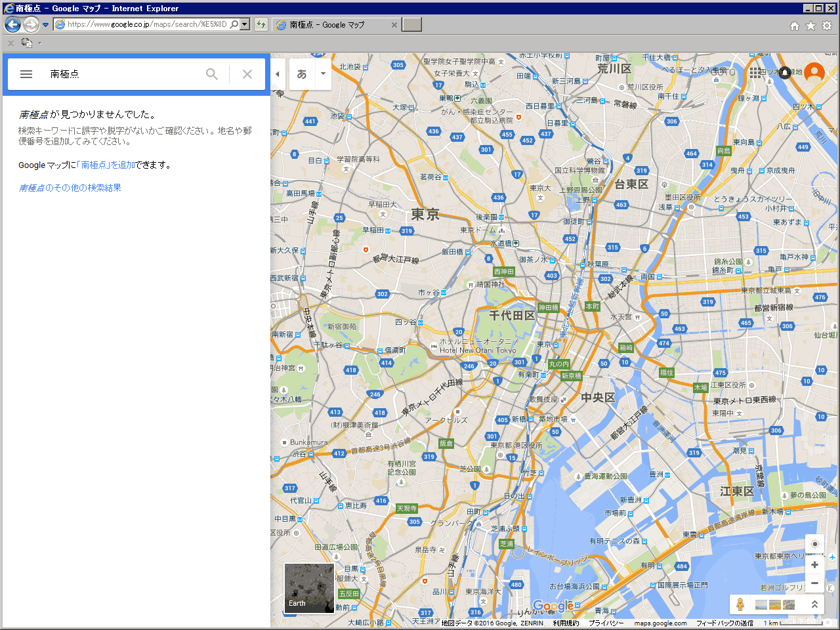The height and width of the screenshot is (630, 840).
Task: Click the 国立科学博物館 map label
Action: (x=580, y=171)
